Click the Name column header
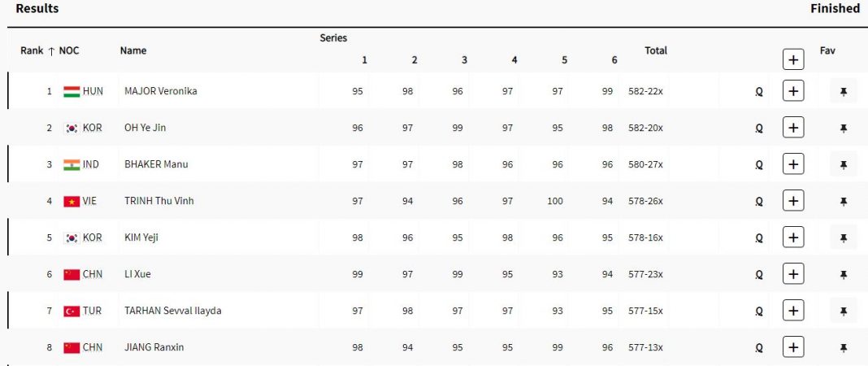The height and width of the screenshot is (366, 868). pos(133,50)
